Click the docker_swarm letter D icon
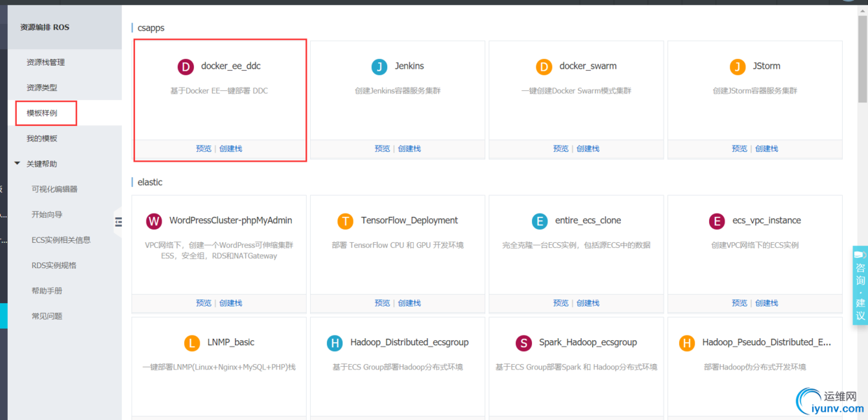Image resolution: width=868 pixels, height=420 pixels. tap(544, 66)
